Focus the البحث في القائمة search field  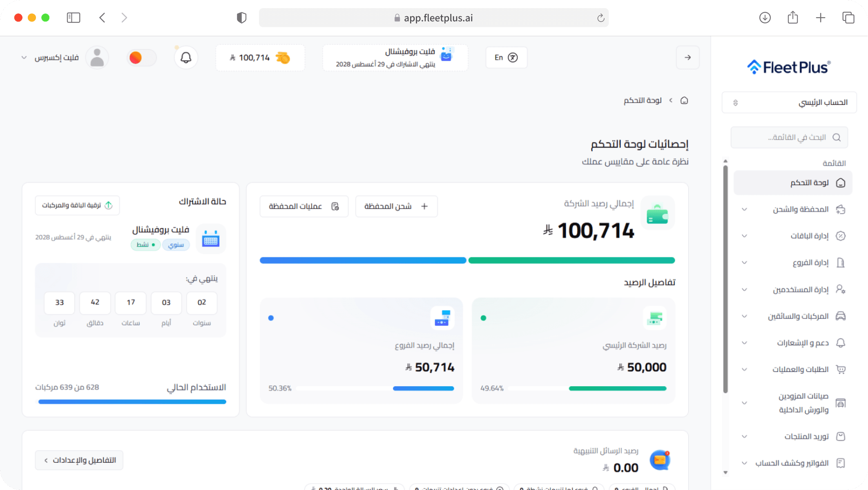[x=789, y=137]
